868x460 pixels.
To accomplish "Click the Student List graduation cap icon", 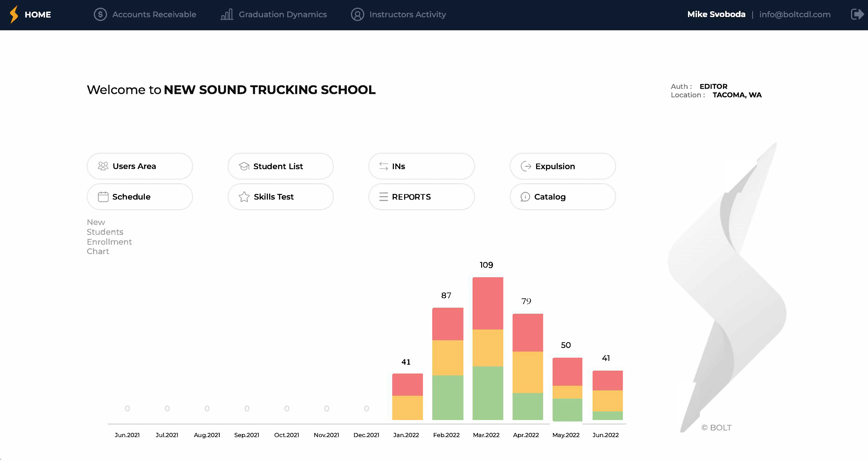I will coord(244,166).
